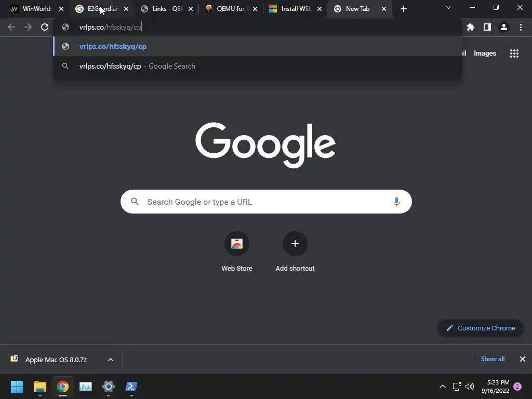Go back to previous page
Image resolution: width=532 pixels, height=399 pixels.
click(x=11, y=27)
